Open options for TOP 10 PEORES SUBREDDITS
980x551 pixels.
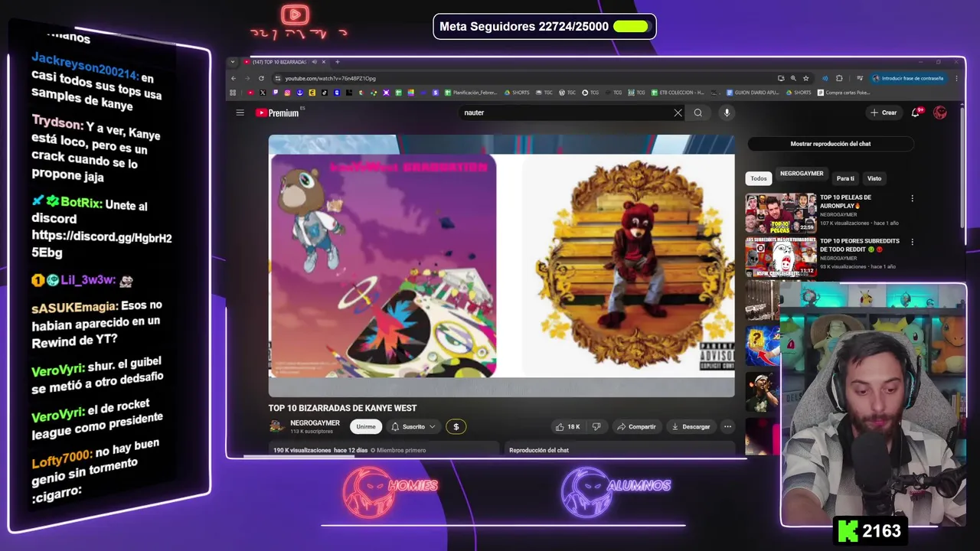tap(912, 242)
